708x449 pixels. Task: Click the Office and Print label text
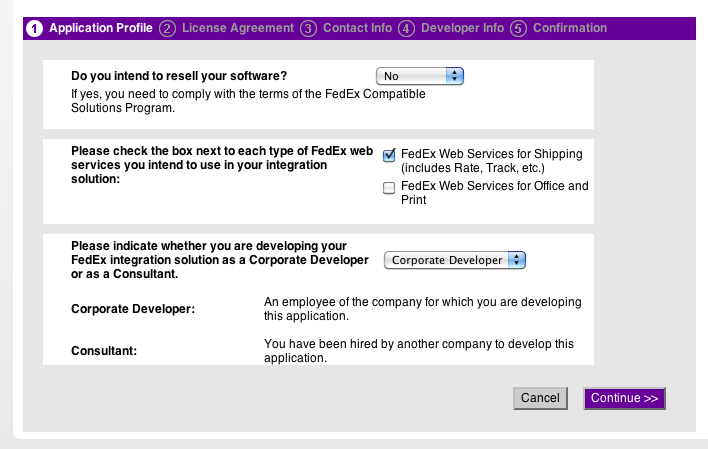[494, 193]
